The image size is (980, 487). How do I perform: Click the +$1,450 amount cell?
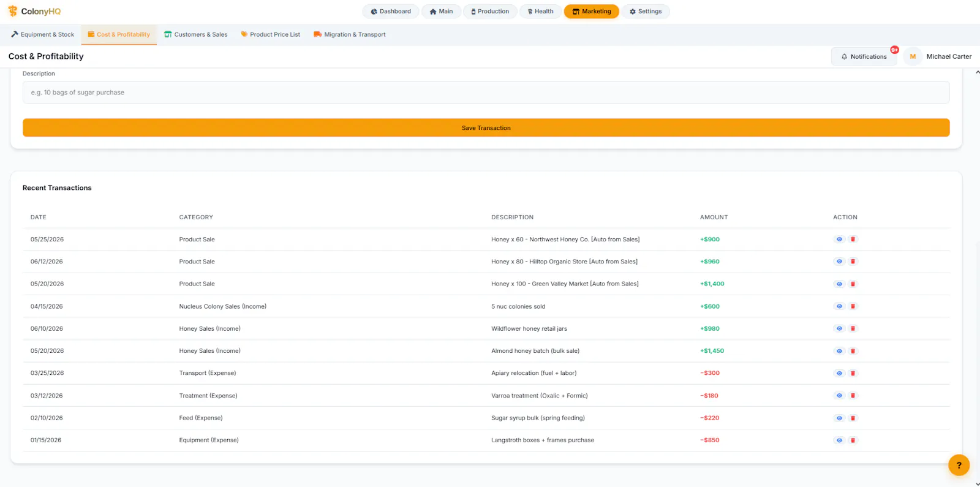click(x=712, y=351)
